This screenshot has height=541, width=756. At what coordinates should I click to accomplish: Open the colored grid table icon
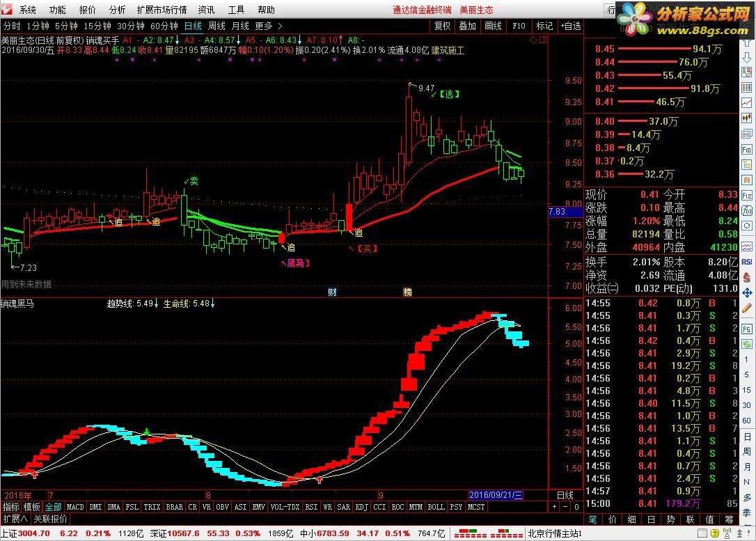(x=746, y=88)
